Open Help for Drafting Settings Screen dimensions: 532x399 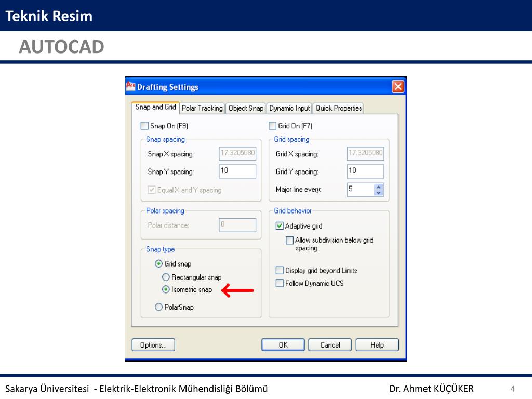coord(377,345)
